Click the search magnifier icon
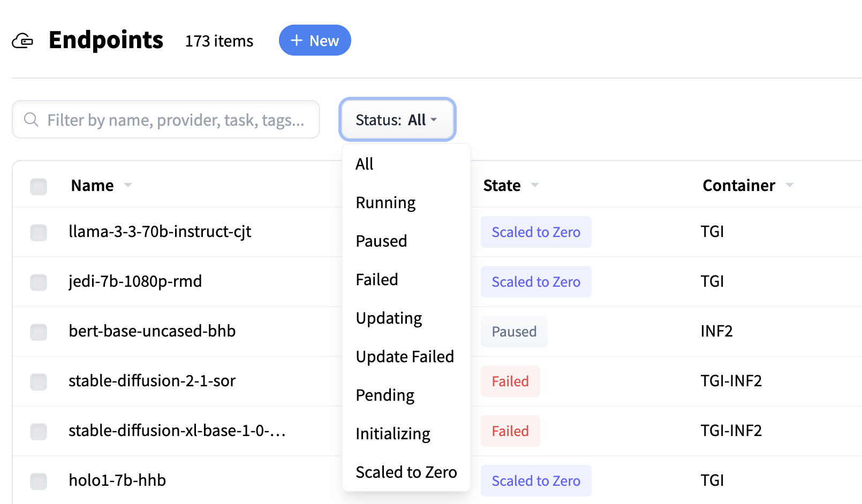 pos(31,119)
